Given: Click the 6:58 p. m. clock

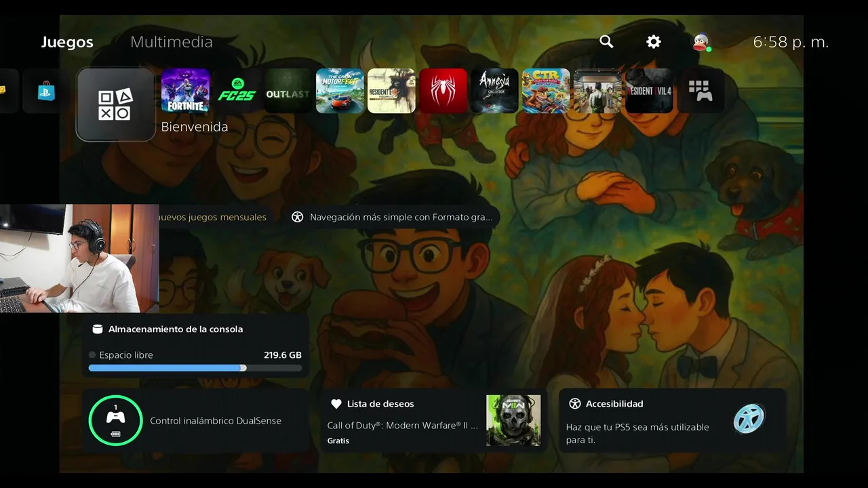Looking at the screenshot, I should click(791, 42).
